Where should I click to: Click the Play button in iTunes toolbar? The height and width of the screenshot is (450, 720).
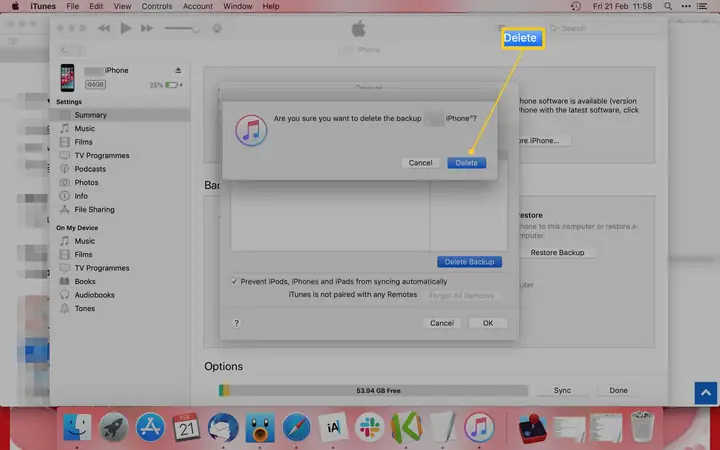(125, 28)
